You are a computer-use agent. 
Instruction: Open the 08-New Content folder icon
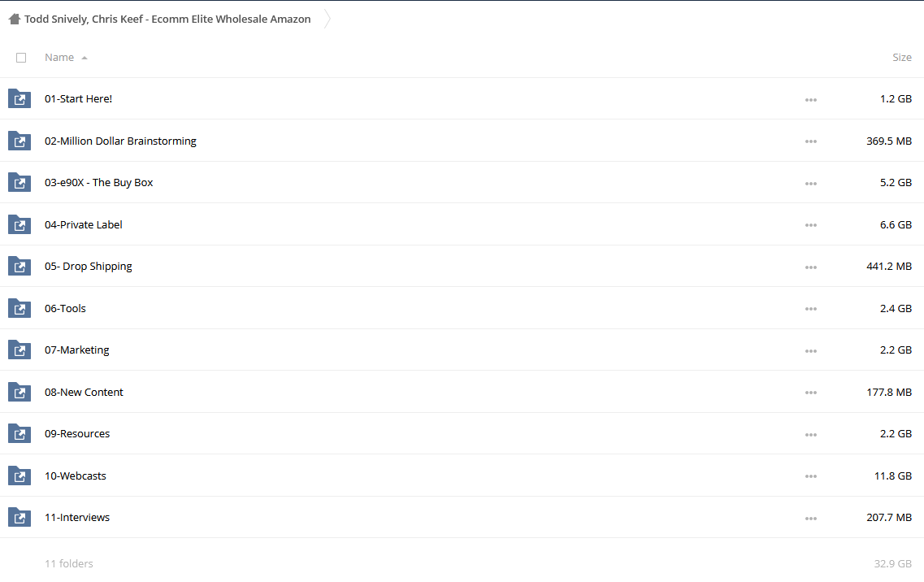pos(20,392)
